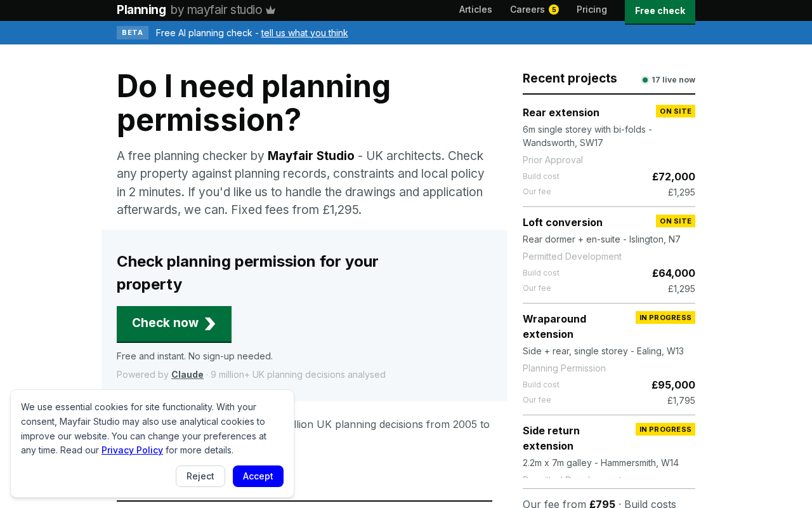Click the crown icon beside mayfair studio
Screen dimensions: 812x508
click(271, 10)
